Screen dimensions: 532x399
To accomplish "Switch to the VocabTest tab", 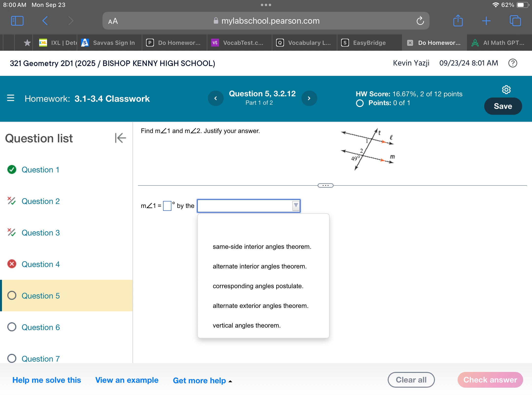I will tap(239, 43).
